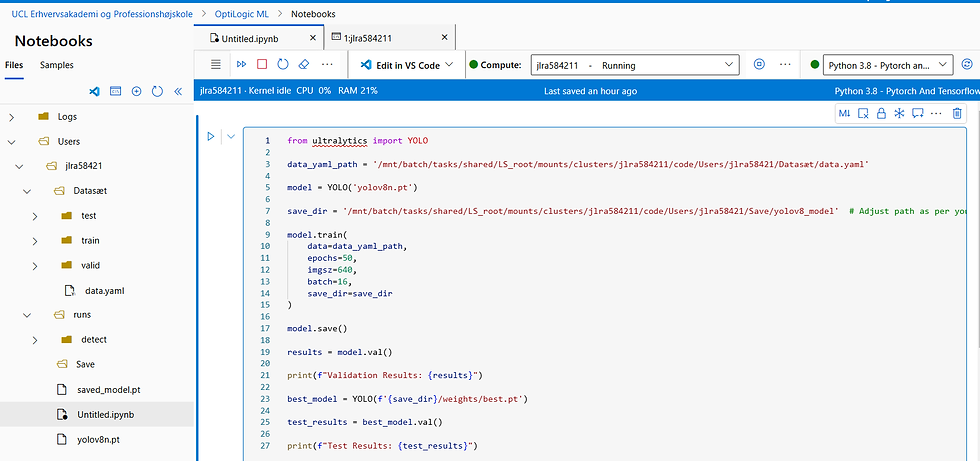Open the Python 3.8 kernel dropdown
This screenshot has height=461, width=980.
pos(889,65)
